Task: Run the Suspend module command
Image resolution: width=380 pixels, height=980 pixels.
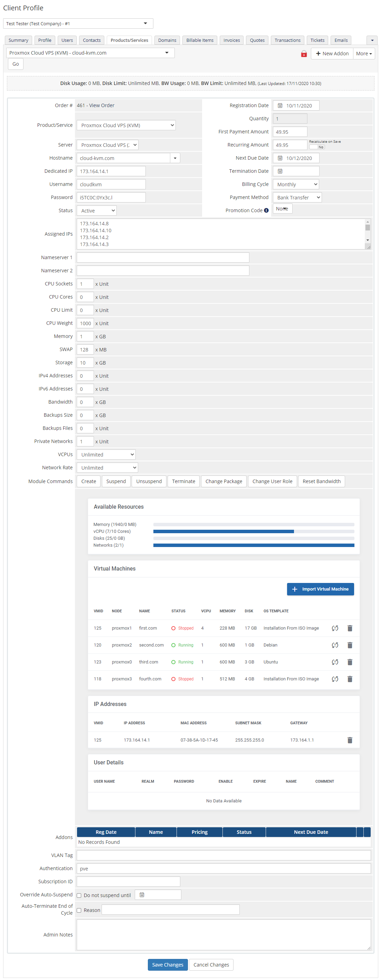Action: pos(116,481)
